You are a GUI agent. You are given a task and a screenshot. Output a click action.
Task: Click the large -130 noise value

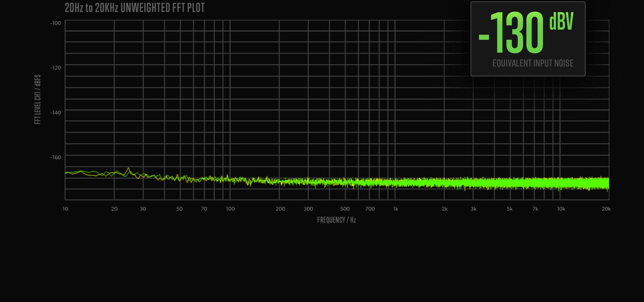click(x=511, y=33)
